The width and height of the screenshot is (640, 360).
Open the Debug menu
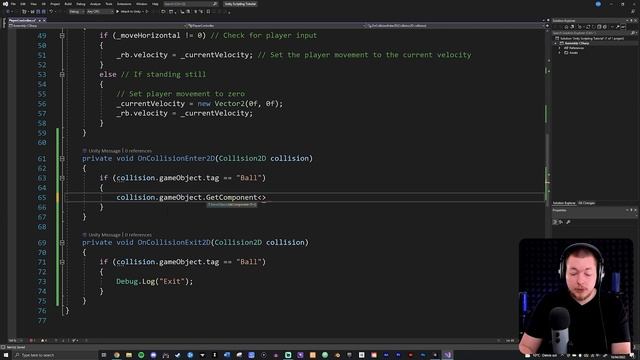coord(81,4)
